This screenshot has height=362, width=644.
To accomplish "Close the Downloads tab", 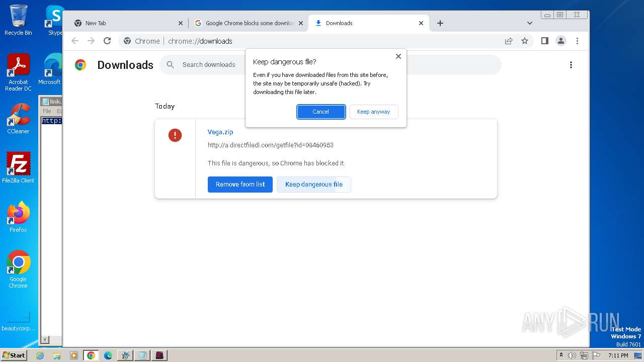I will click(x=421, y=23).
